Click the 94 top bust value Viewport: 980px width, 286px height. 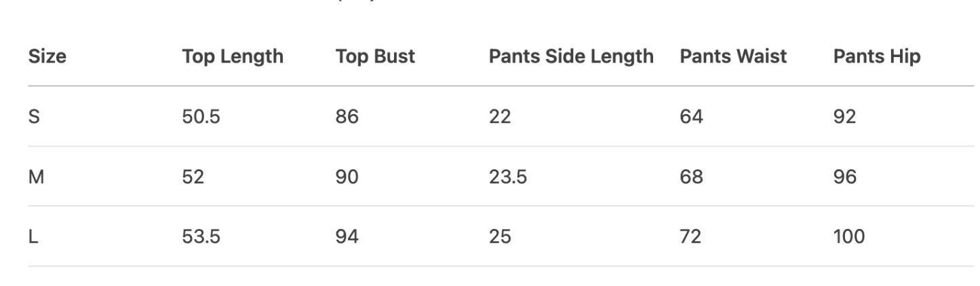tap(347, 237)
